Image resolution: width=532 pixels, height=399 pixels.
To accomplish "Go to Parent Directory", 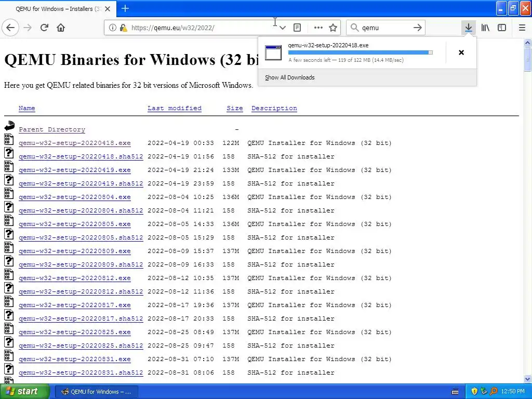I will [52, 129].
